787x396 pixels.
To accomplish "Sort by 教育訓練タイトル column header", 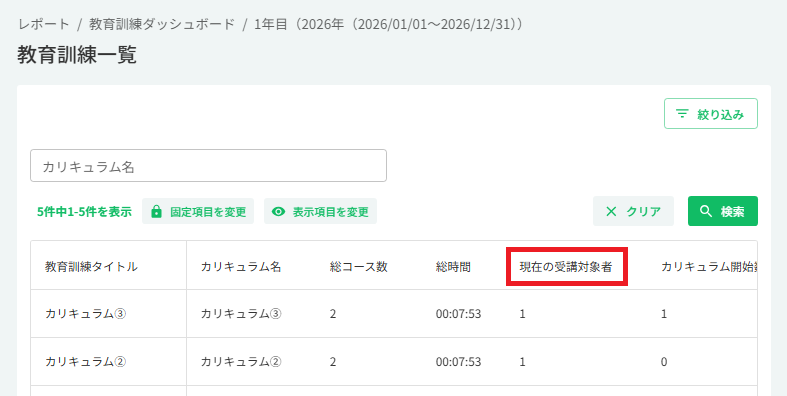I will coord(91,267).
